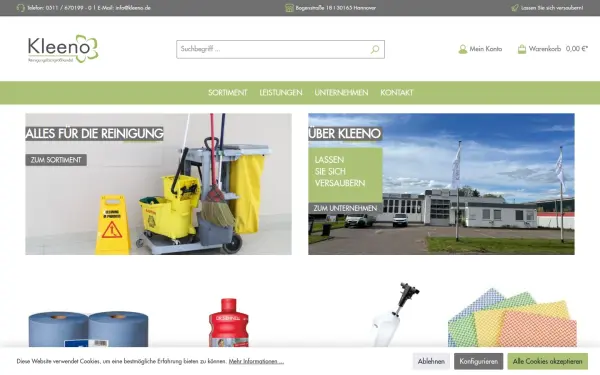The height and width of the screenshot is (375, 600).
Task: Decline cookies with Ablehnen
Action: pyautogui.click(x=431, y=361)
